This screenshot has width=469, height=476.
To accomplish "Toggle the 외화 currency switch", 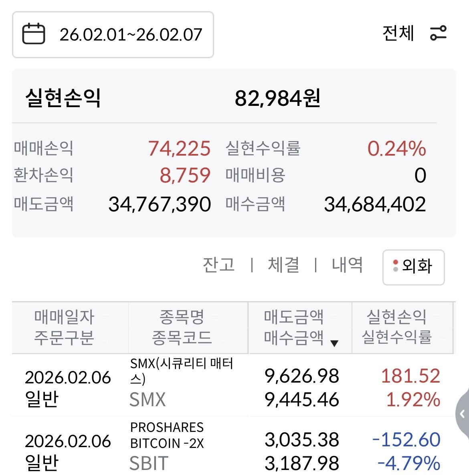I will [413, 267].
